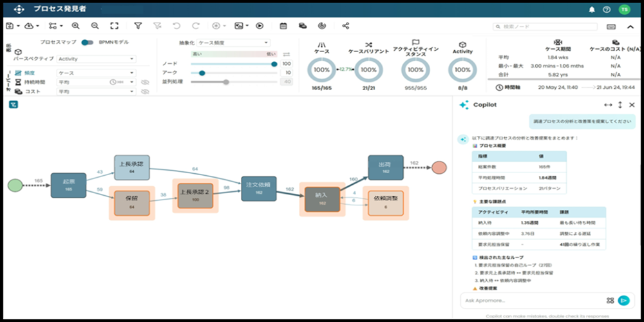Viewport: 644px width, 322px height.
Task: Select the 注文依頼 process node
Action: [259, 189]
